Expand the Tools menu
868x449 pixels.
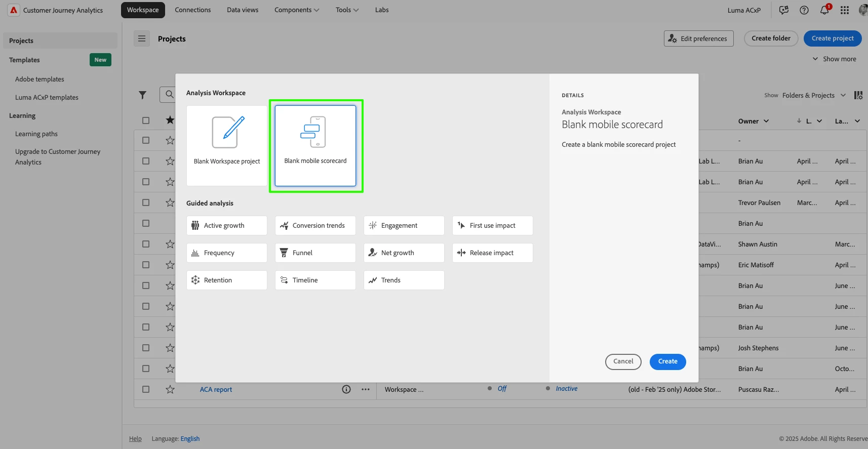pyautogui.click(x=347, y=10)
